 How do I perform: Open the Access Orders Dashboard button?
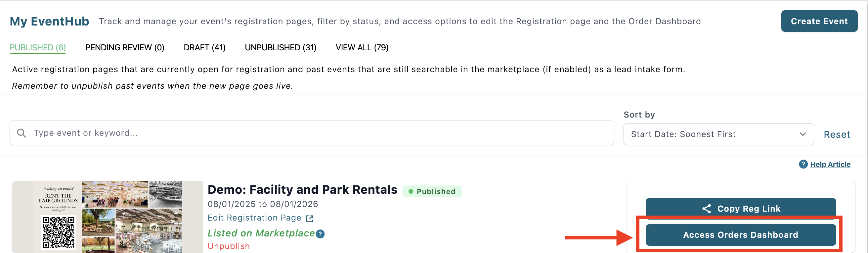(x=741, y=235)
